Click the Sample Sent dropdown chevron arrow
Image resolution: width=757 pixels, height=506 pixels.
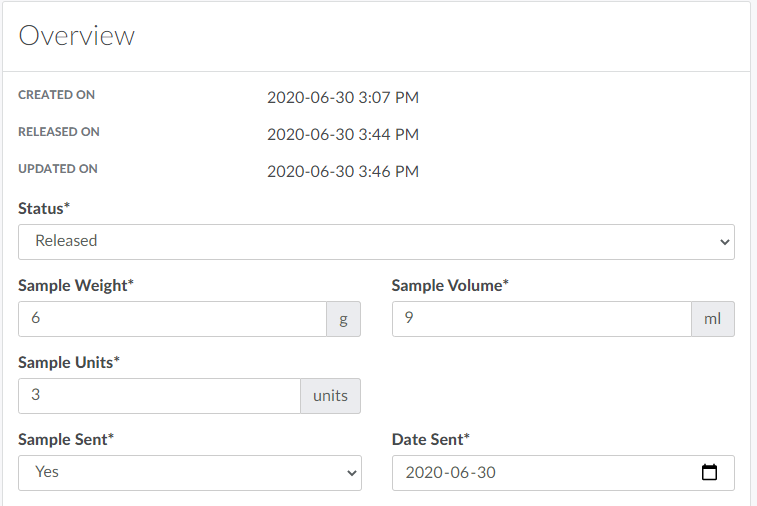[x=351, y=473]
